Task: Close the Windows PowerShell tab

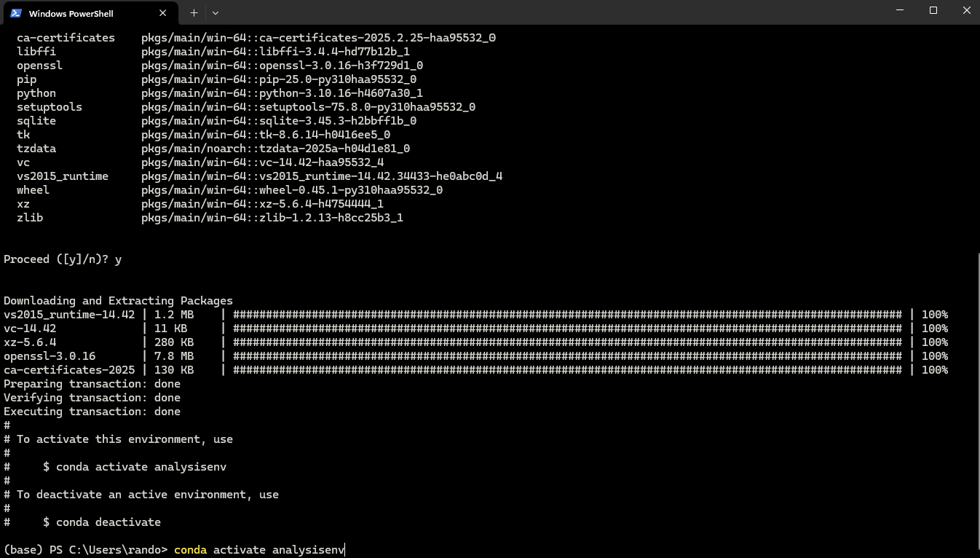Action: pyautogui.click(x=163, y=13)
